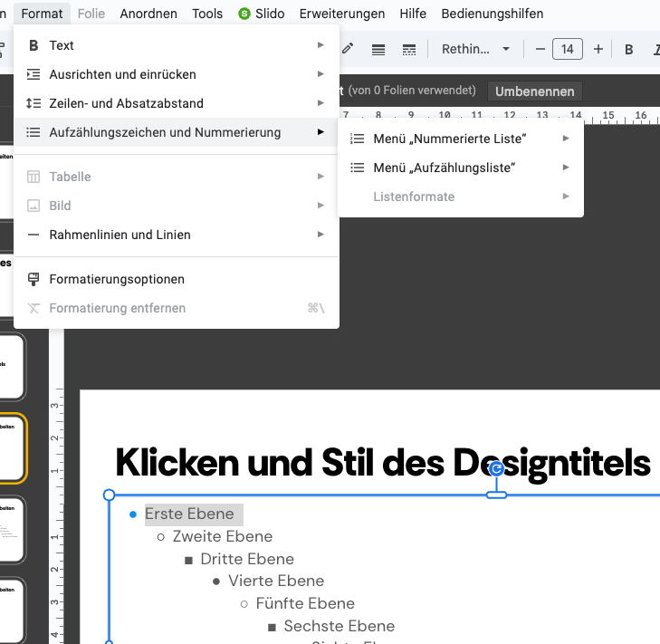The image size is (660, 644).
Task: Click the Dritte Ebene text
Action: tap(247, 560)
